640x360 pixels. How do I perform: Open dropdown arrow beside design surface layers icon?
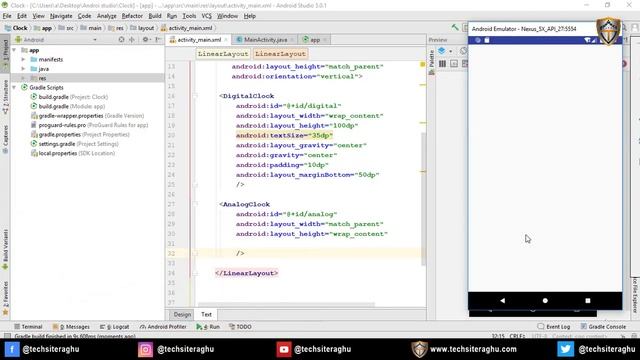(451, 51)
